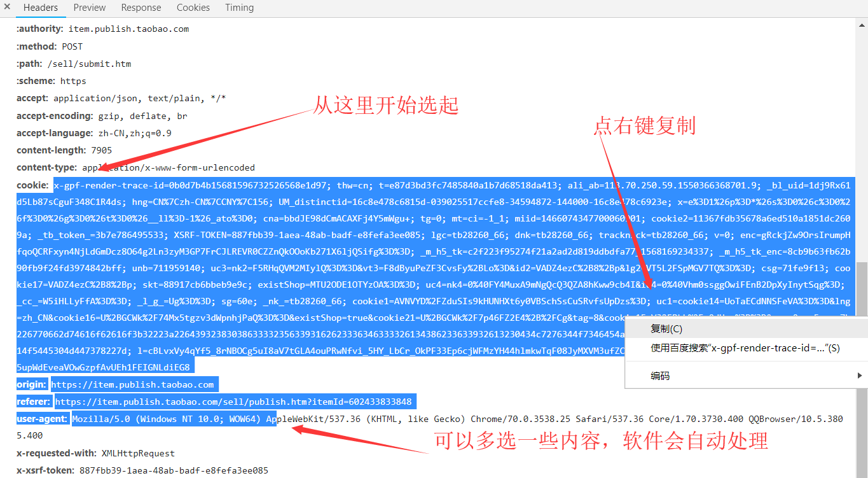Select the 使用百度搜索 context menu entry
This screenshot has width=868, height=478.
[745, 348]
